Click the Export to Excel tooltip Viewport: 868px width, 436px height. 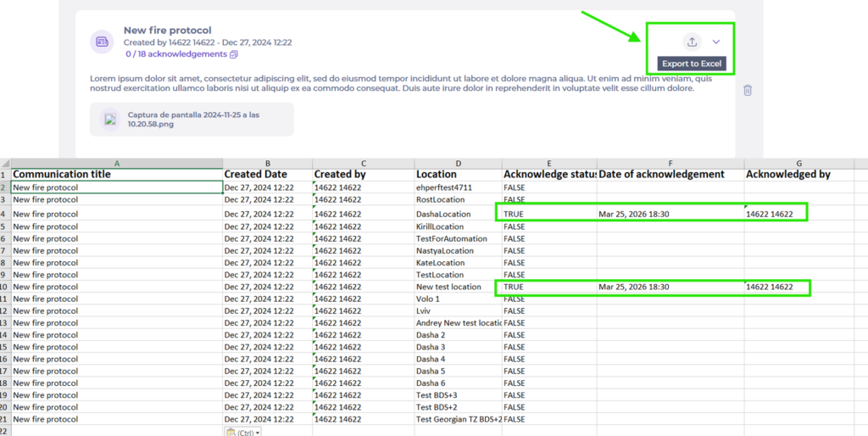pos(692,64)
